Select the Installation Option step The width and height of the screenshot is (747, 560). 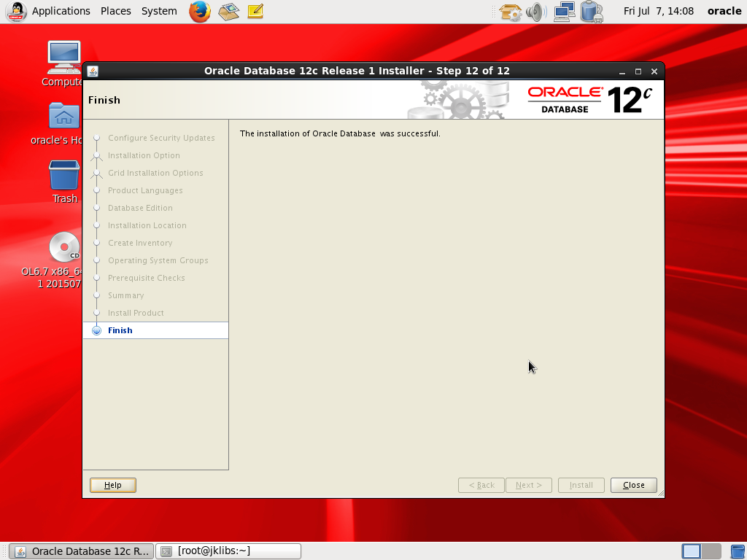[x=144, y=155]
